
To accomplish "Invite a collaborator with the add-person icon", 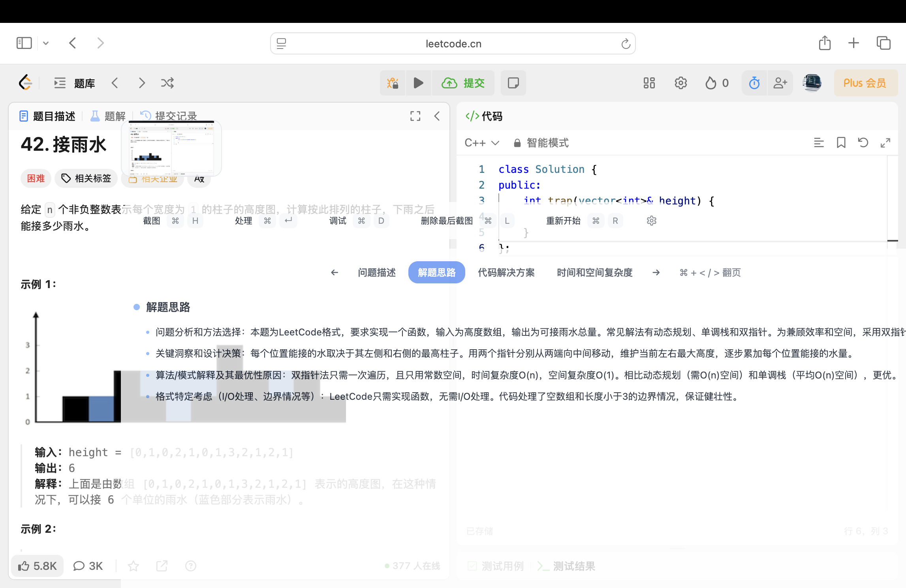I will point(780,83).
